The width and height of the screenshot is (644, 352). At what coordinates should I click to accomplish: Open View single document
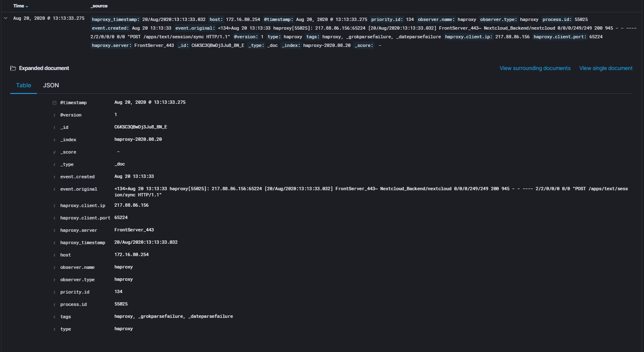(x=606, y=68)
